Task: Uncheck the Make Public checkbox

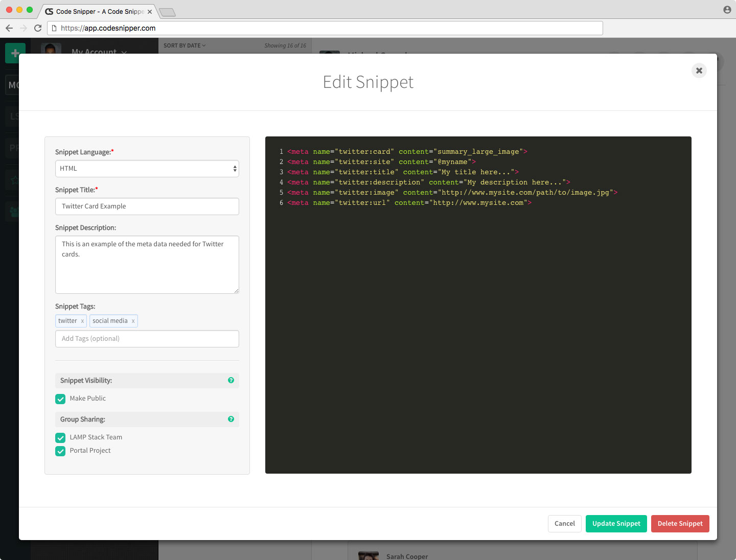Action: tap(60, 399)
